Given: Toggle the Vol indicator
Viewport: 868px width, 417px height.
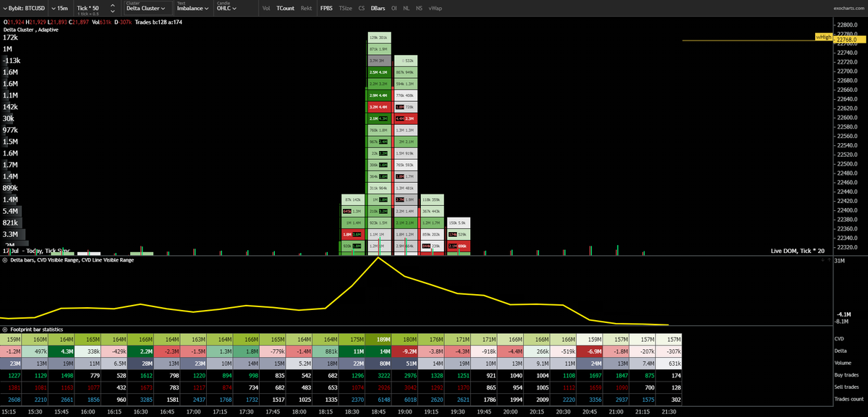Looking at the screenshot, I should point(266,8).
